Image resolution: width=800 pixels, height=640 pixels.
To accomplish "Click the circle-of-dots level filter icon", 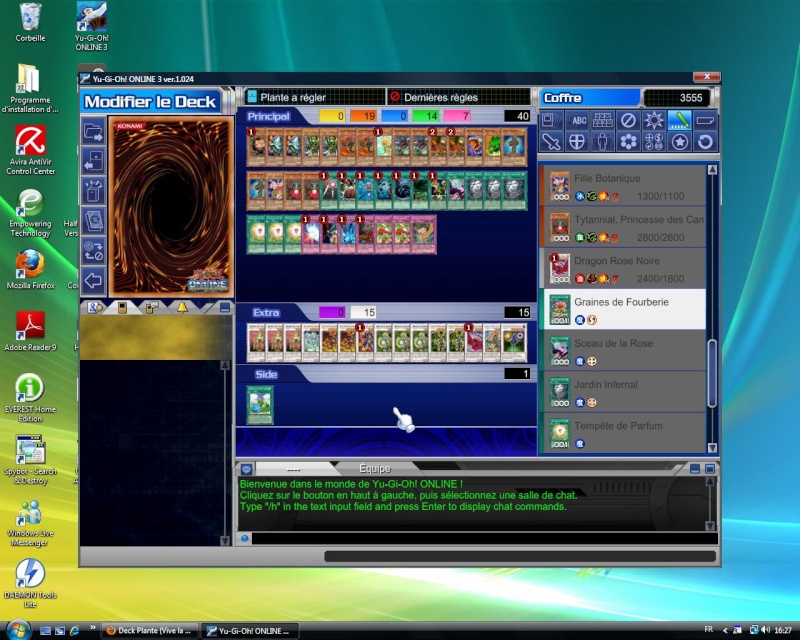I will coord(628,141).
